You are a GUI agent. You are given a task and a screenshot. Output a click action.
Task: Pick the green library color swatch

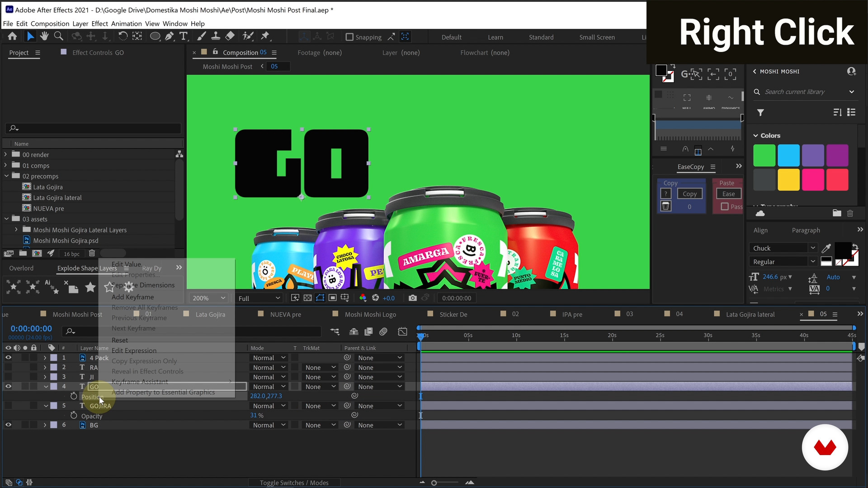(x=764, y=156)
